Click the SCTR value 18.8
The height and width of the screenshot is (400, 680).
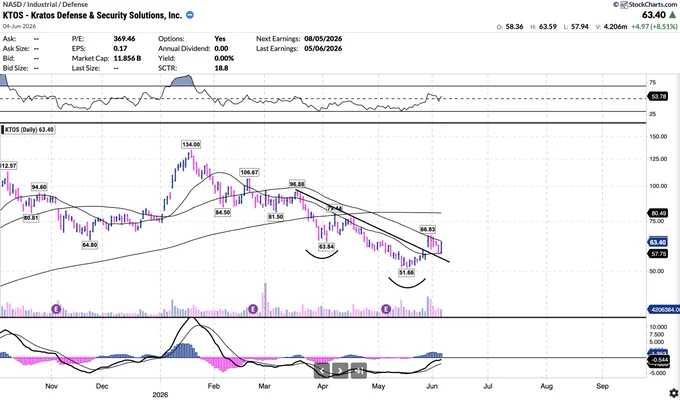point(221,68)
